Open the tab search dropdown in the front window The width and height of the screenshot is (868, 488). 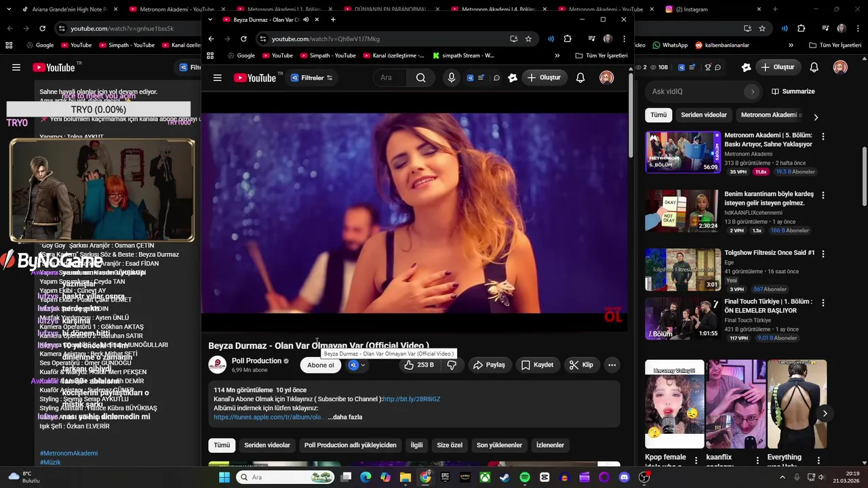[x=210, y=20]
